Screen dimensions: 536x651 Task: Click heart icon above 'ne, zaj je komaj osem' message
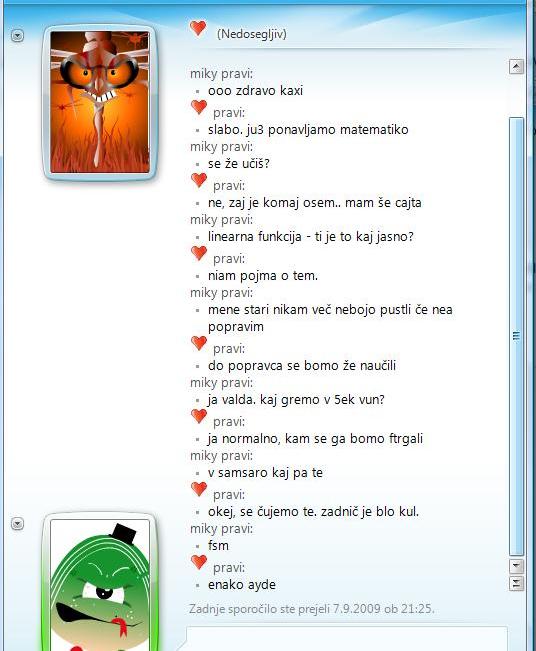point(199,180)
